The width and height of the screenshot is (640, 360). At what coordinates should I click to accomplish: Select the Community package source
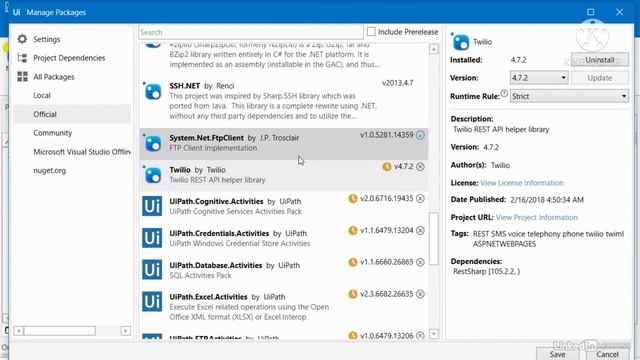click(52, 133)
